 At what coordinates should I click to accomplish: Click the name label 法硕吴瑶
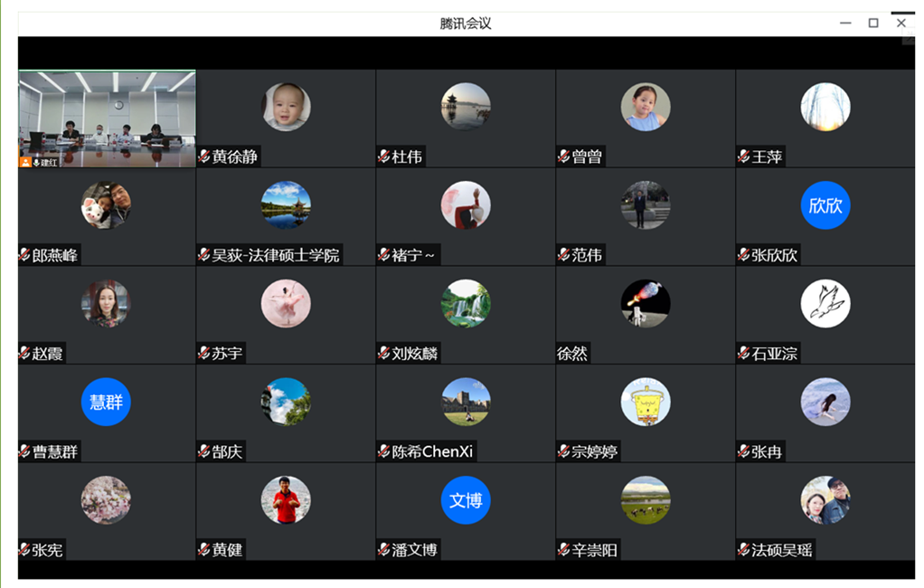click(782, 550)
